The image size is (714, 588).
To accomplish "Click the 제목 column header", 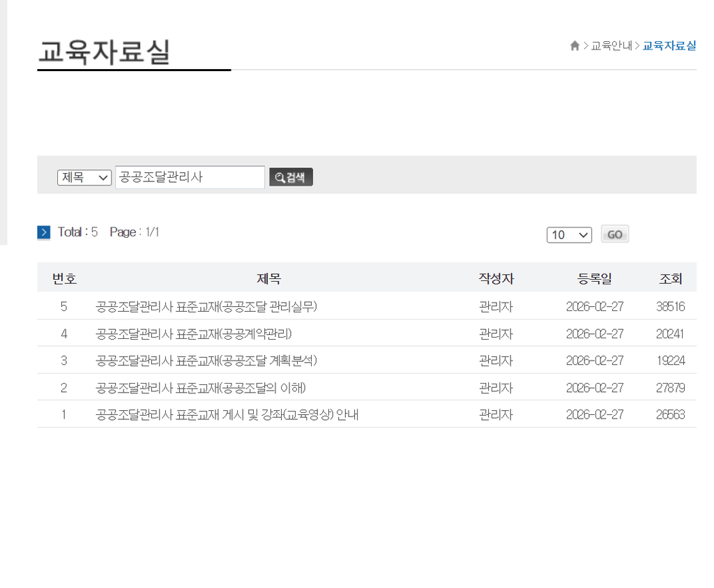I will coord(268,278).
